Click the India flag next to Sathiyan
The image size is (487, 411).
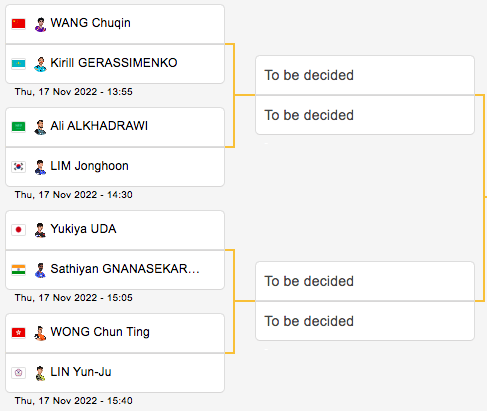pyautogui.click(x=18, y=269)
